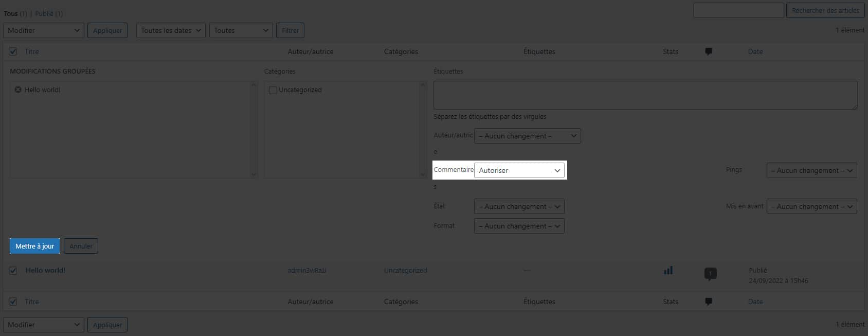The height and width of the screenshot is (336, 868).
Task: Click Mettre à jour button
Action: click(34, 246)
